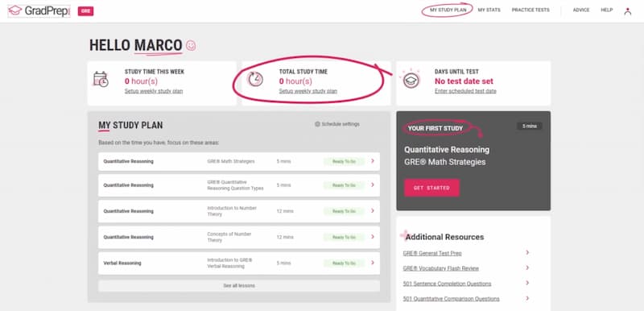
Task: Expand chevron on Introduction to Number Theory row
Action: pos(373,211)
